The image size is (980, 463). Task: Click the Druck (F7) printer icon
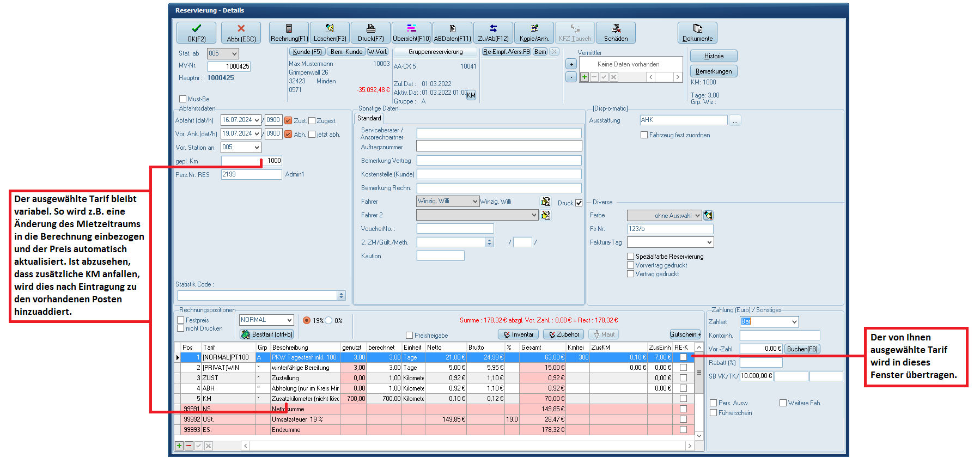(370, 33)
